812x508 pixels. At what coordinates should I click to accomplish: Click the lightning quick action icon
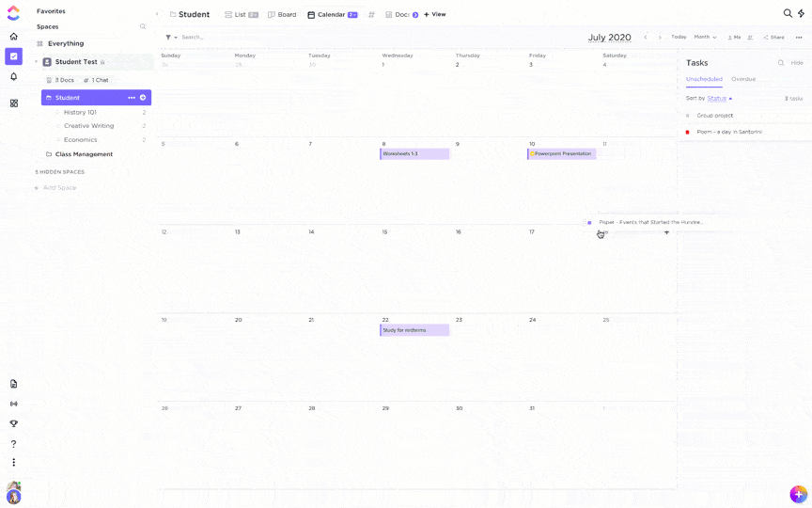(x=801, y=14)
